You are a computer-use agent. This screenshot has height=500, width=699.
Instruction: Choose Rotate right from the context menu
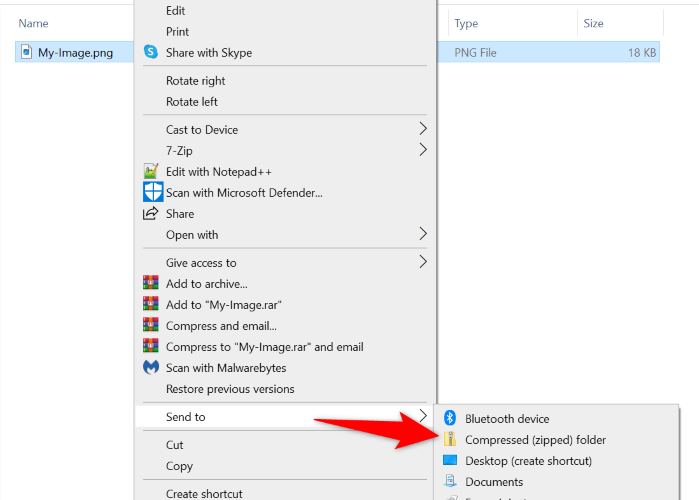(x=196, y=81)
